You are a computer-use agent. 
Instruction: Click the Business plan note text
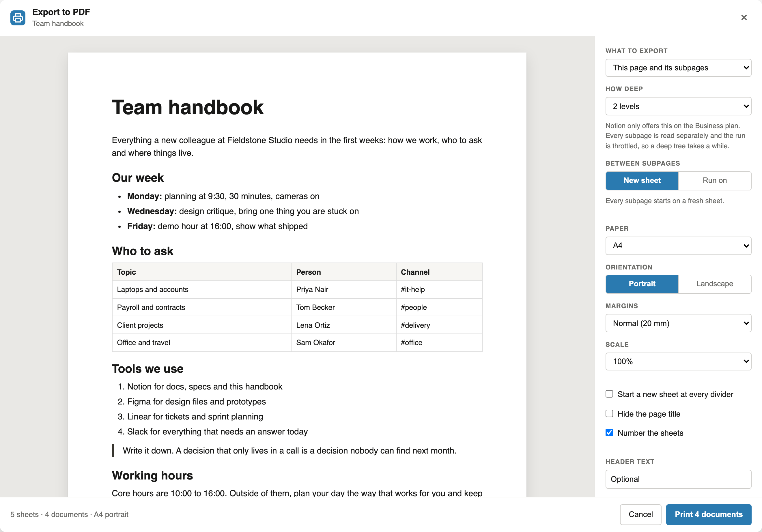[675, 136]
